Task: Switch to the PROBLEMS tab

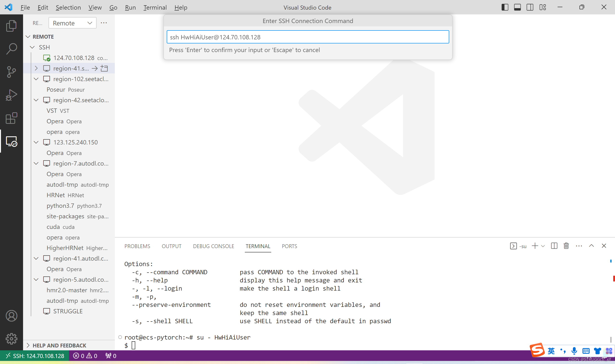Action: pos(137,246)
